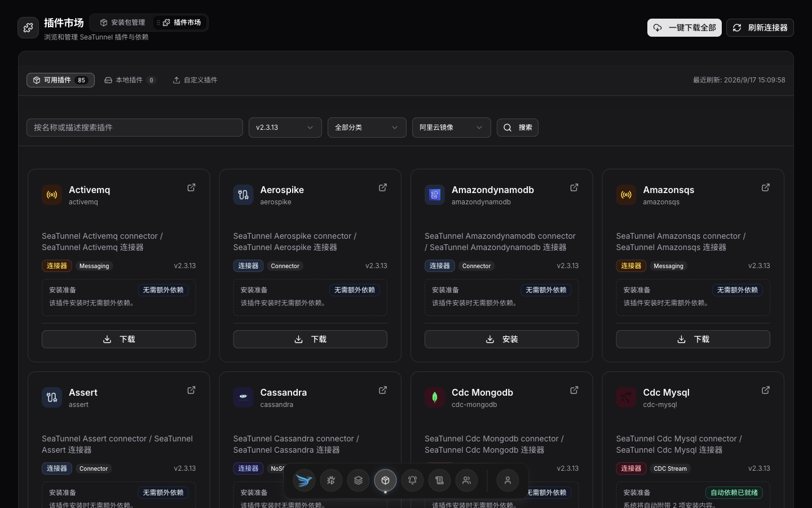The height and width of the screenshot is (508, 812).
Task: Click the Amazondynamodb plugin logo
Action: click(x=435, y=195)
